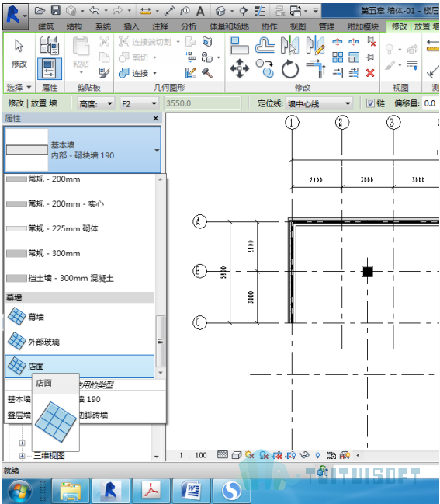
Task: Click Temporary Hide/Isolate glasses icon
Action: [304, 455]
